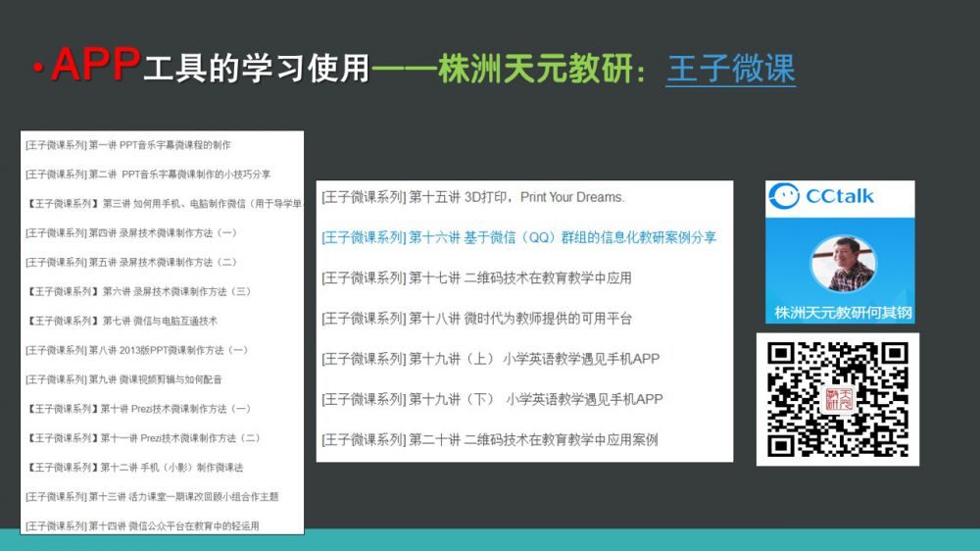The height and width of the screenshot is (551, 980).
Task: Open 第八讲 2013版PPT微课制作方法(一)
Action: coord(136,350)
